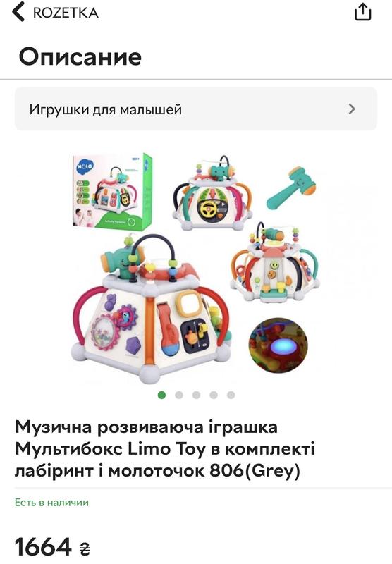392x564 pixels.
Task: Tap the back arrow icon
Action: point(18,11)
